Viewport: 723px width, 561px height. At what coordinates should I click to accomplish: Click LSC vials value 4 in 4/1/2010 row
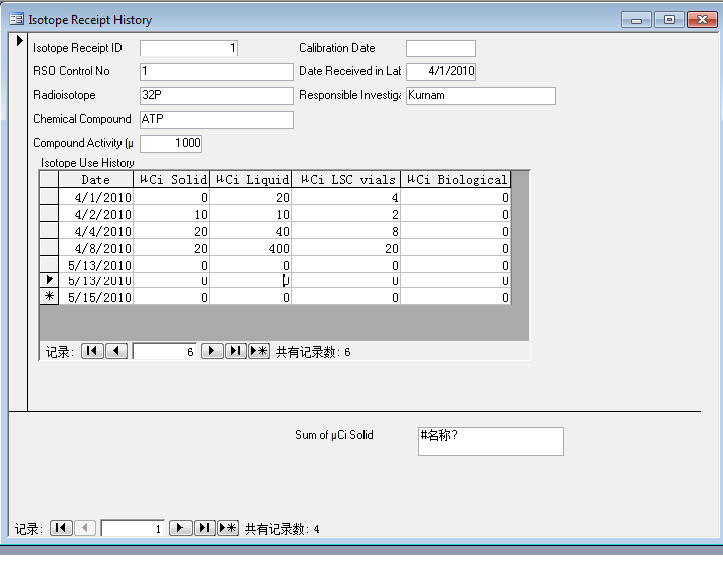pyautogui.click(x=346, y=197)
